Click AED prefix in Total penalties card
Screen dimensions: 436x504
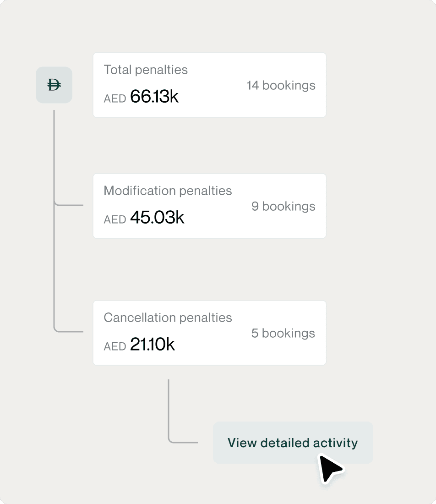(x=115, y=99)
